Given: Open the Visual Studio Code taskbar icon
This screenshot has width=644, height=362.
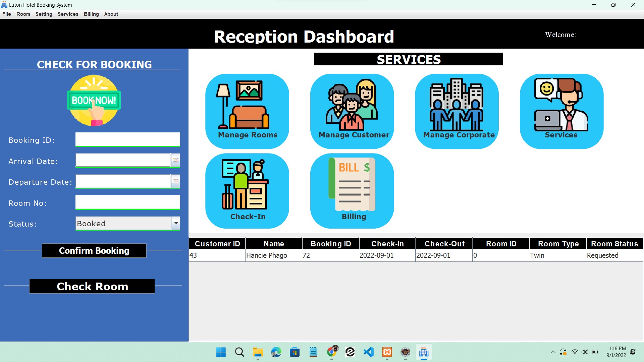Looking at the screenshot, I should (369, 352).
